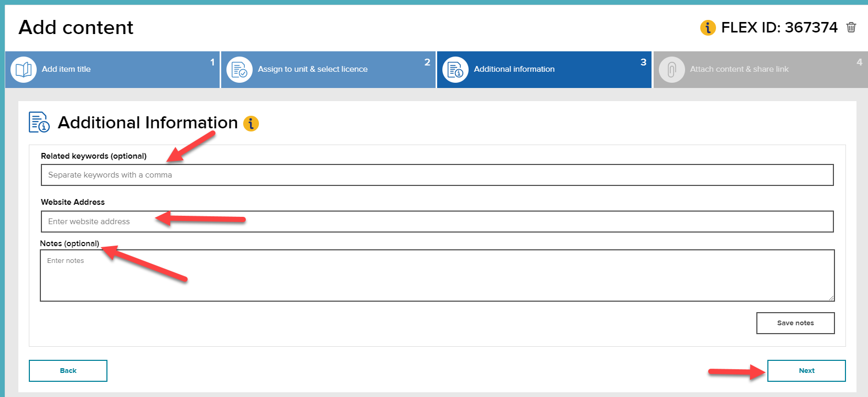Click the FLEX ID info icon
Image resolution: width=868 pixels, height=397 pixels.
click(708, 27)
